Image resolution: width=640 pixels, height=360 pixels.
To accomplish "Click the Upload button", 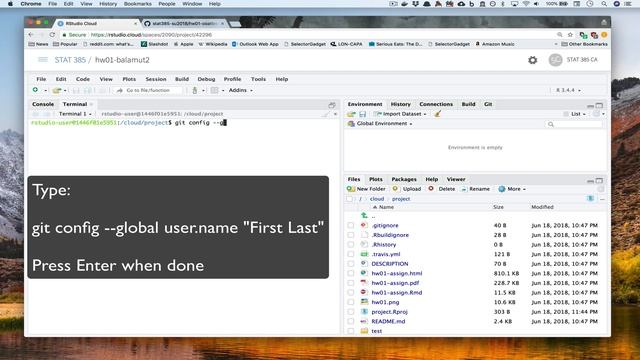I will click(407, 189).
